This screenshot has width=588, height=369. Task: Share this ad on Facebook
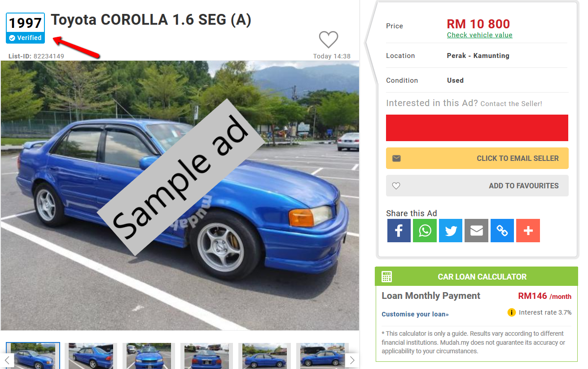pyautogui.click(x=399, y=231)
